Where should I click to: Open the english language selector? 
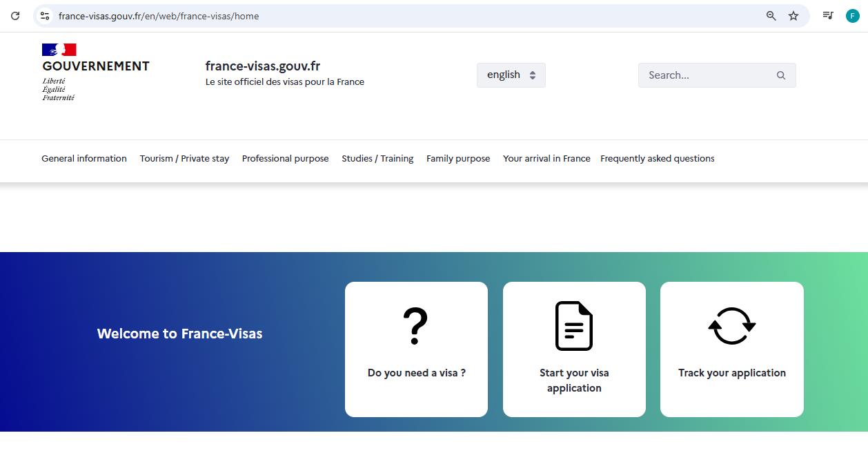tap(511, 75)
